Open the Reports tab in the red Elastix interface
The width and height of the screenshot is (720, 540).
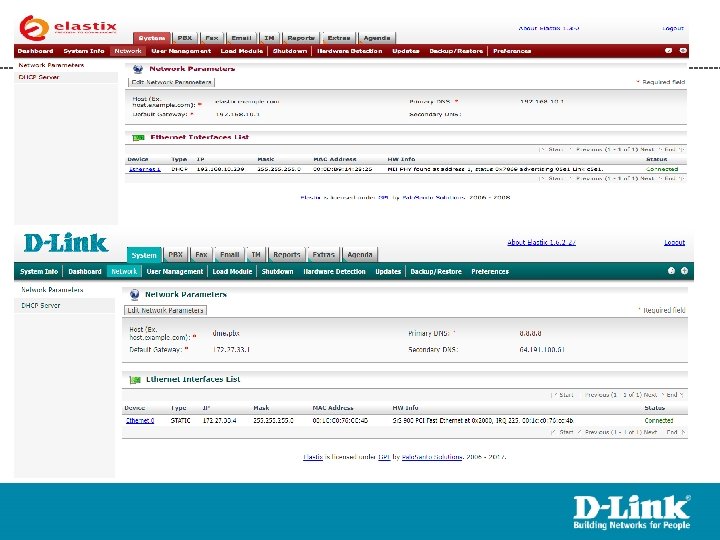[x=301, y=38]
